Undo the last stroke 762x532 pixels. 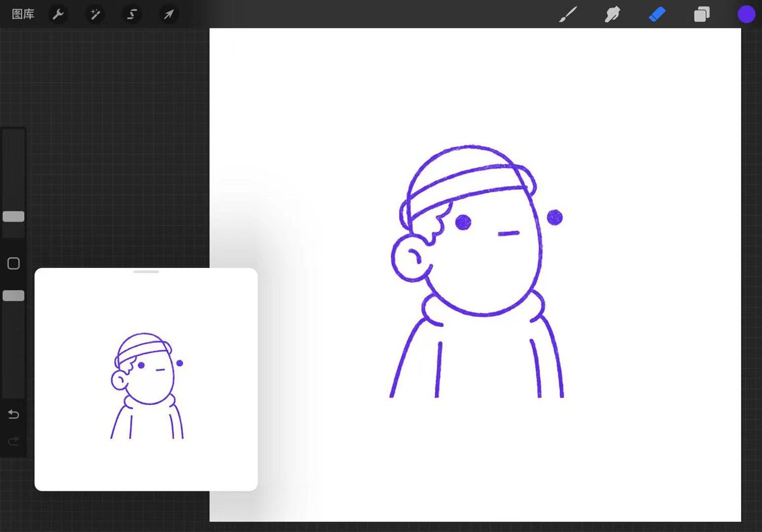coord(13,415)
